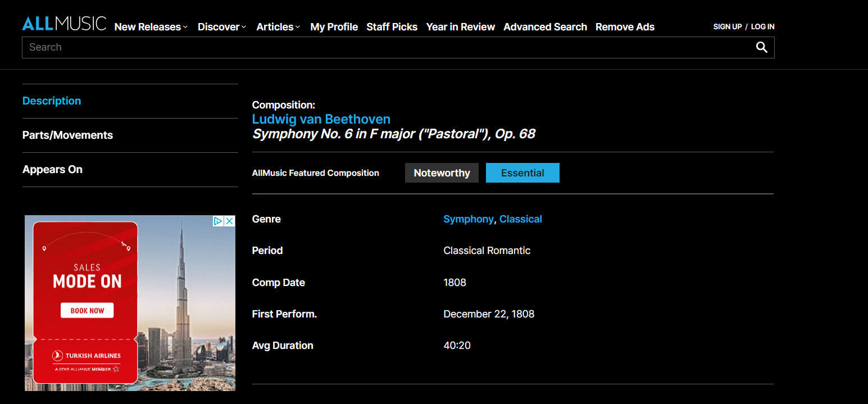Click the search magnifier icon
This screenshot has height=404, width=868.
(x=761, y=47)
